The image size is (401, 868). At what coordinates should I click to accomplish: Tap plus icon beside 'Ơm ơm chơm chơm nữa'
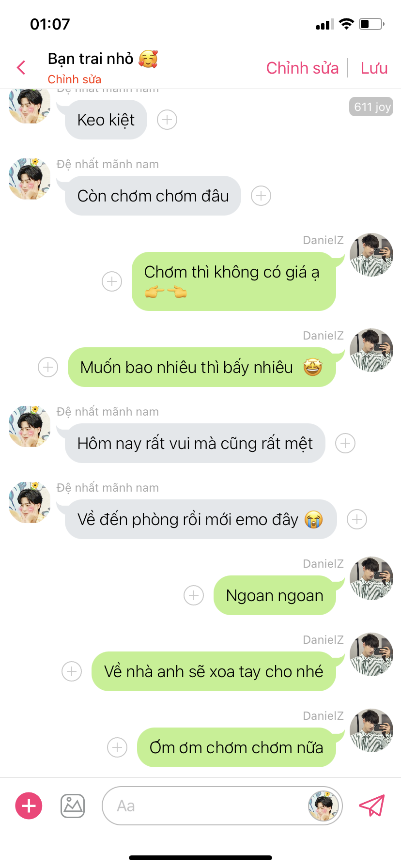[x=117, y=747]
